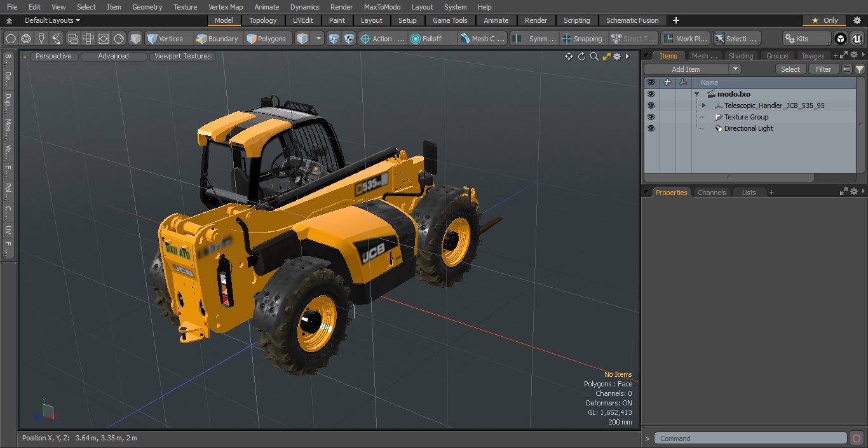Viewport: 868px width, 448px height.
Task: Click the Viewport Textures button
Action: 182,56
